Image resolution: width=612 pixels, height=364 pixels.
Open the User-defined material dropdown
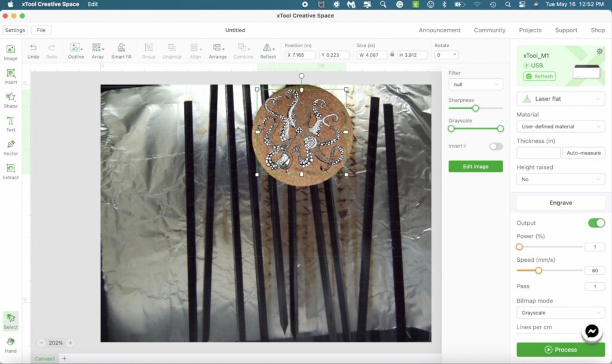[561, 126]
